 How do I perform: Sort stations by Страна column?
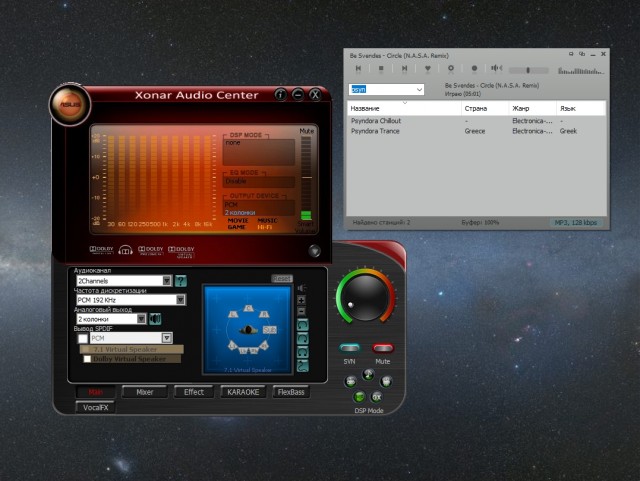[x=485, y=108]
